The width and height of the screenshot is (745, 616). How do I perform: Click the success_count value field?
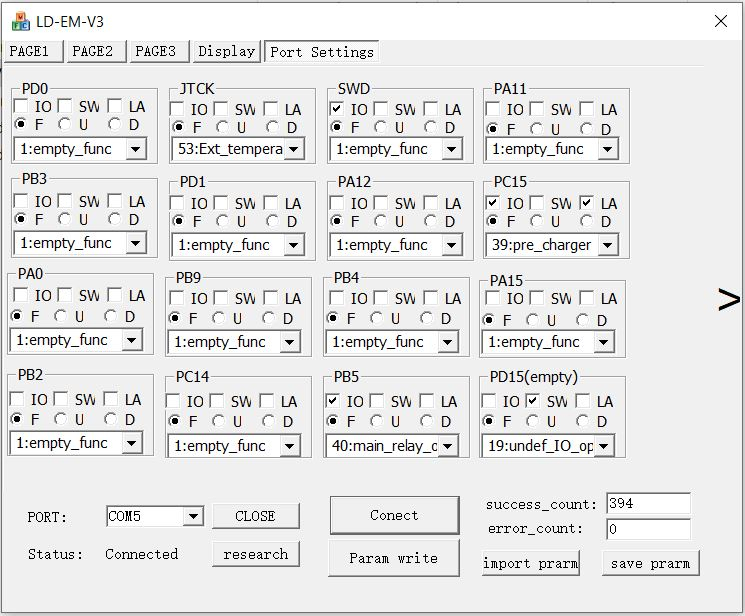click(x=647, y=504)
